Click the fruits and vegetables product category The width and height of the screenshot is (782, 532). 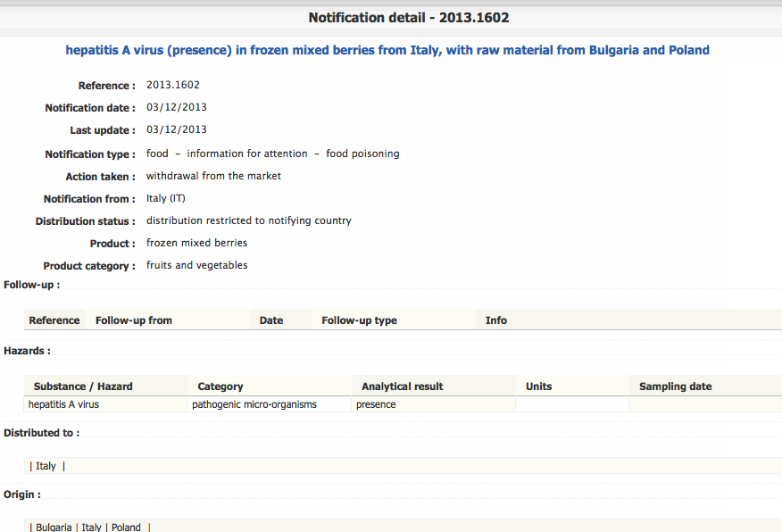pos(197,265)
